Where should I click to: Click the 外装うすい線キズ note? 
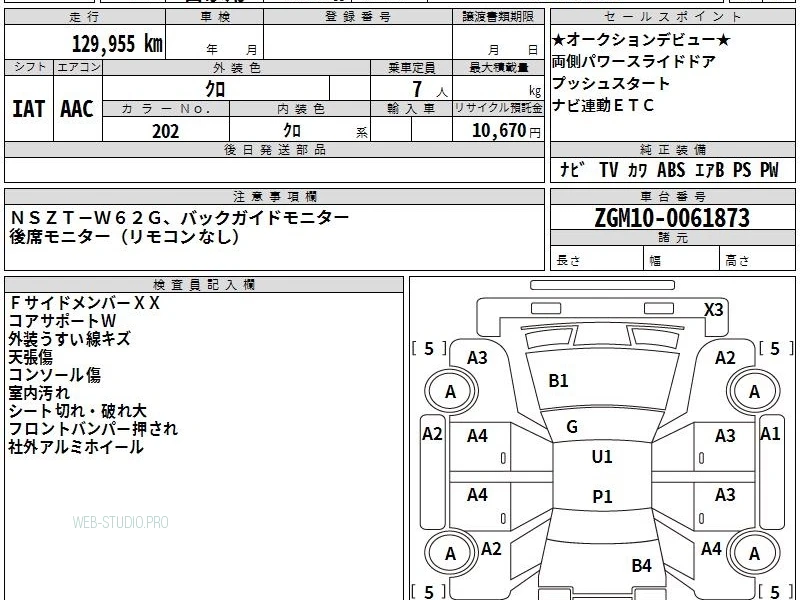click(70, 339)
